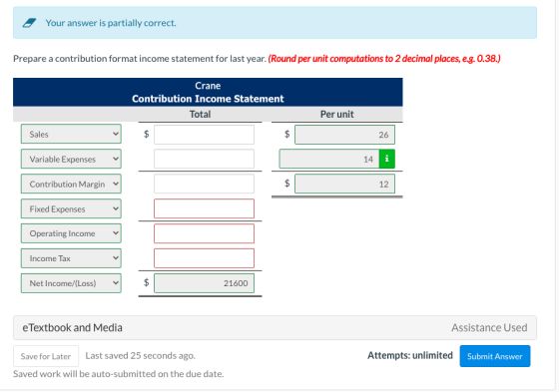The image size is (559, 392).
Task: Click the 'Total' column header
Action: (x=200, y=115)
